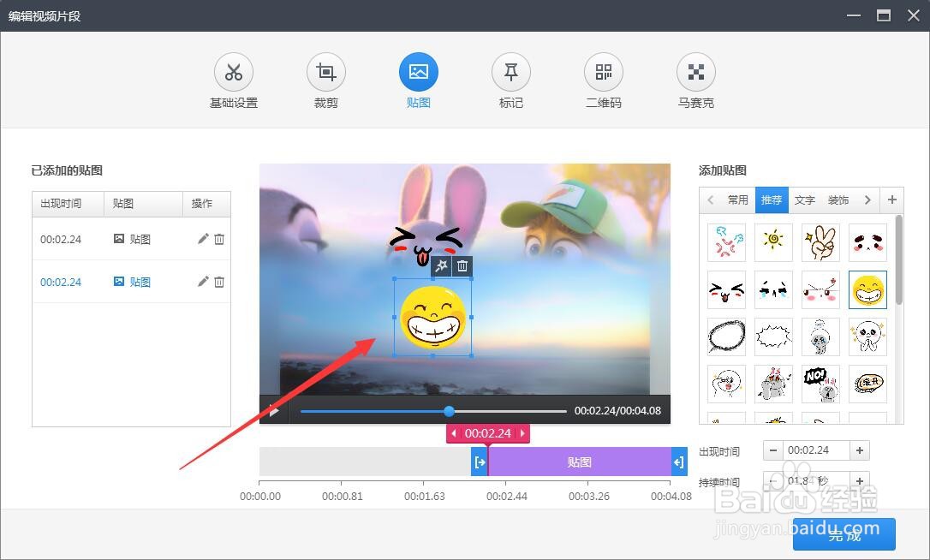Choose the panda eyes blush sticker

point(867,242)
